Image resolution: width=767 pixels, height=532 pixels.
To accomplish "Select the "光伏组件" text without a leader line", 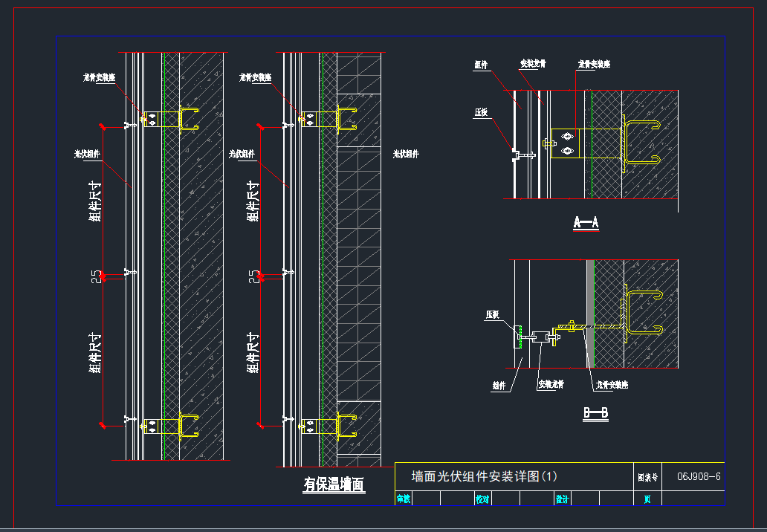I will pyautogui.click(x=406, y=154).
